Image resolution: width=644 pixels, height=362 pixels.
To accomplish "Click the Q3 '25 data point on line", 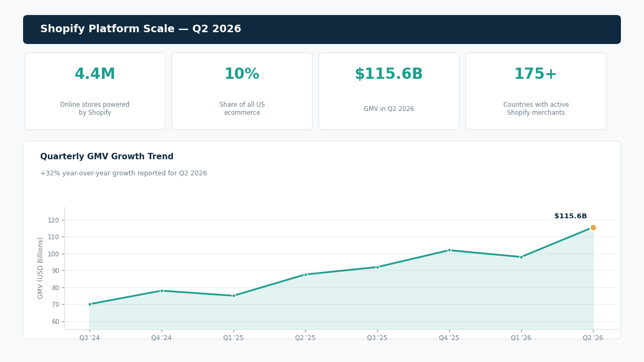I will (377, 267).
